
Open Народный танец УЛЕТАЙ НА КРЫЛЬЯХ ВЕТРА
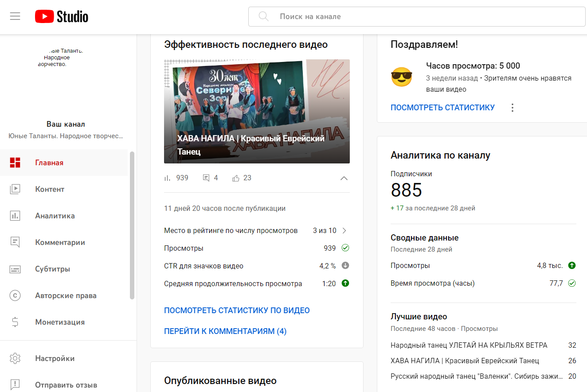469,345
